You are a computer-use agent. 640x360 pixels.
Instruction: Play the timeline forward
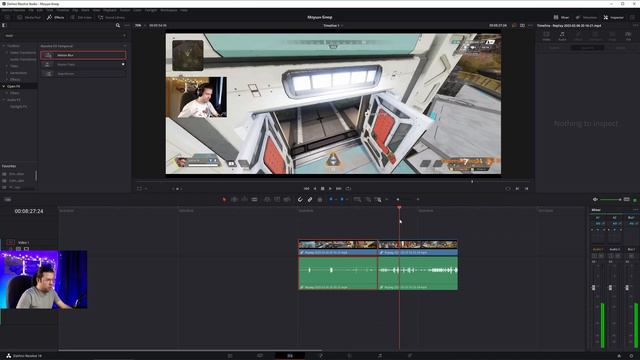pyautogui.click(x=330, y=189)
